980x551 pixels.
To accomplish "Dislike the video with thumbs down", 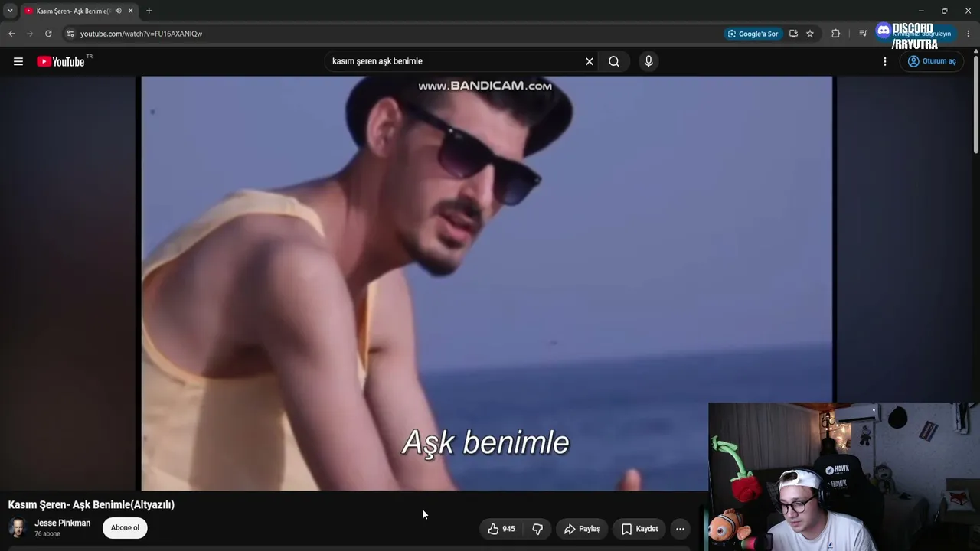I will [537, 529].
